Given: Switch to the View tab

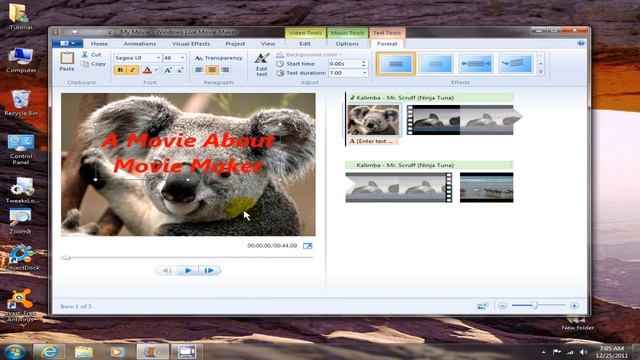Looking at the screenshot, I should click(x=268, y=44).
